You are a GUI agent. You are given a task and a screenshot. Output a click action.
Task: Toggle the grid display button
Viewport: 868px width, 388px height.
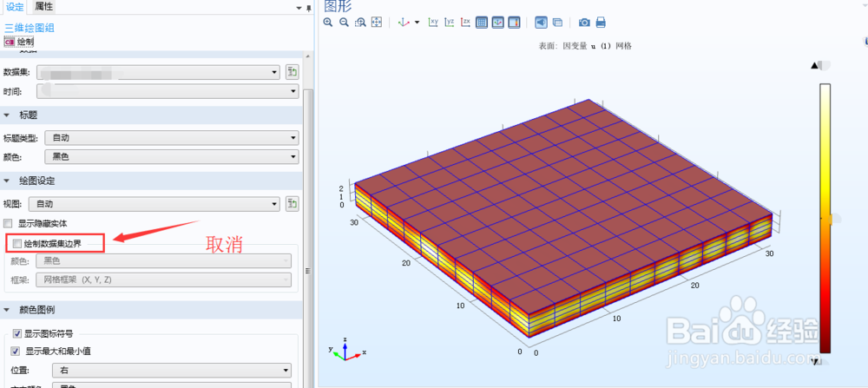482,23
